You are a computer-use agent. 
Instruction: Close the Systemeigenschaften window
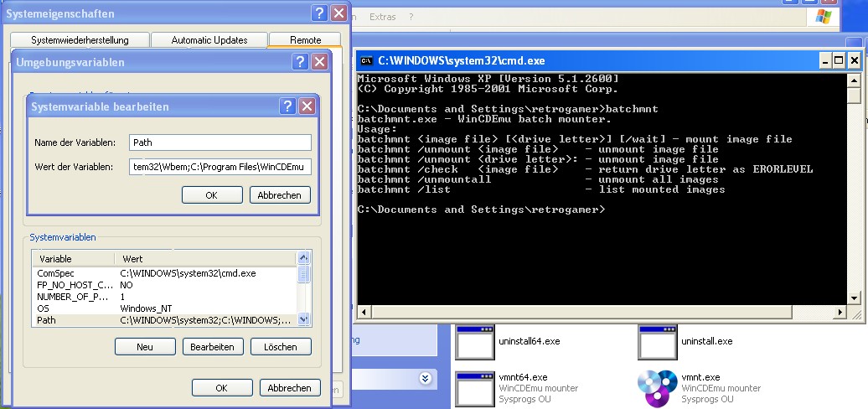coord(338,13)
